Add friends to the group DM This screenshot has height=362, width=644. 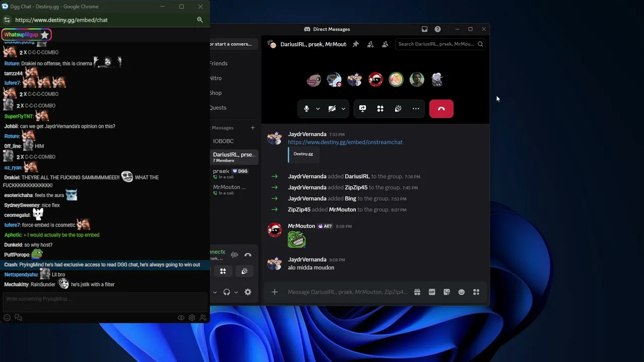click(x=370, y=44)
